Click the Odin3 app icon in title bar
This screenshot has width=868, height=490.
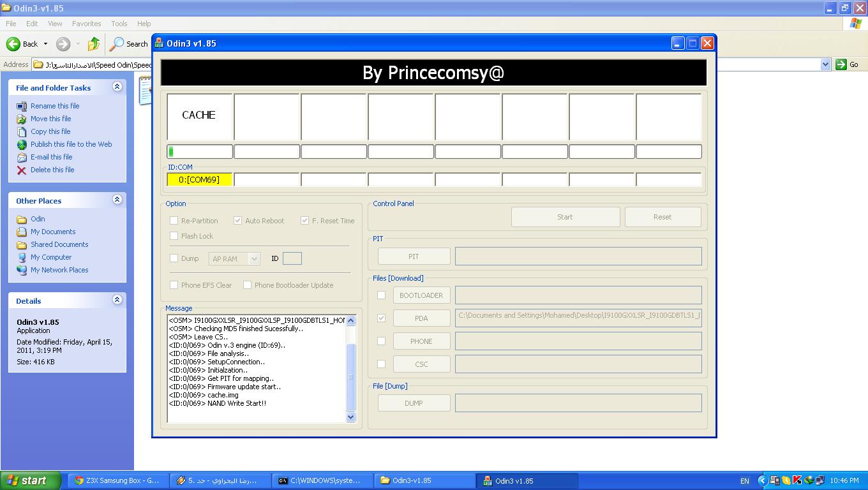pyautogui.click(x=160, y=43)
